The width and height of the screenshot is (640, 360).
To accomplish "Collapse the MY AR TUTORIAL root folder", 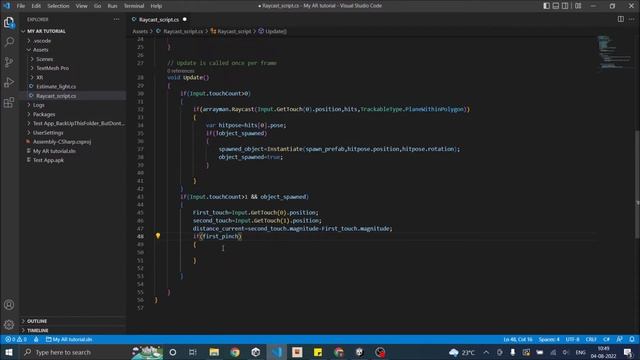I will 73,31.
